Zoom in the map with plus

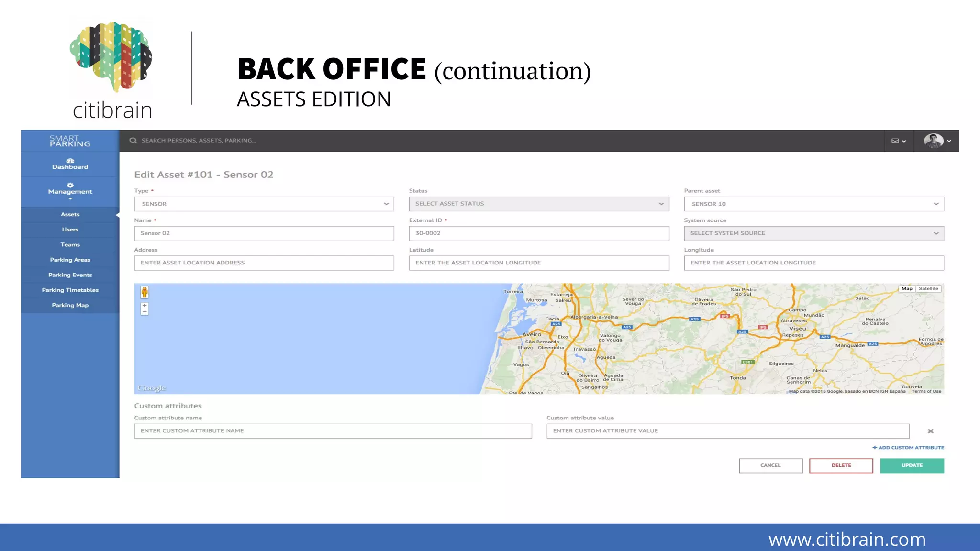point(145,305)
